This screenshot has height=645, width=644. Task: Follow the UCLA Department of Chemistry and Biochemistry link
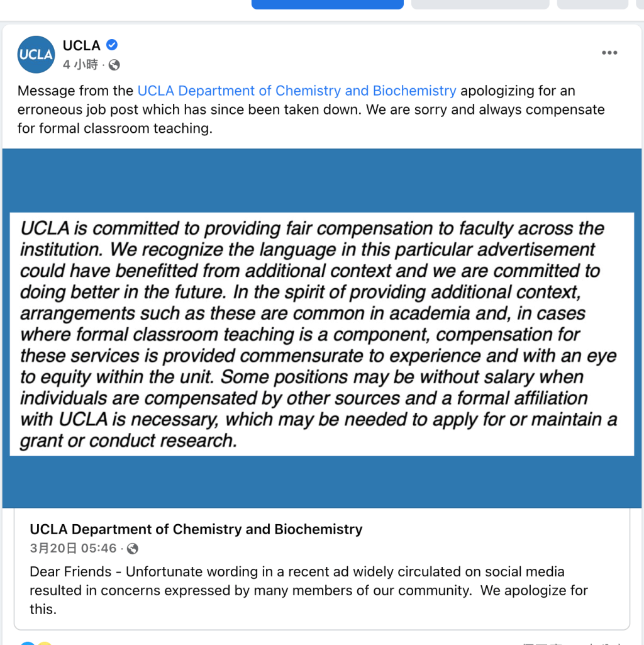click(x=296, y=91)
